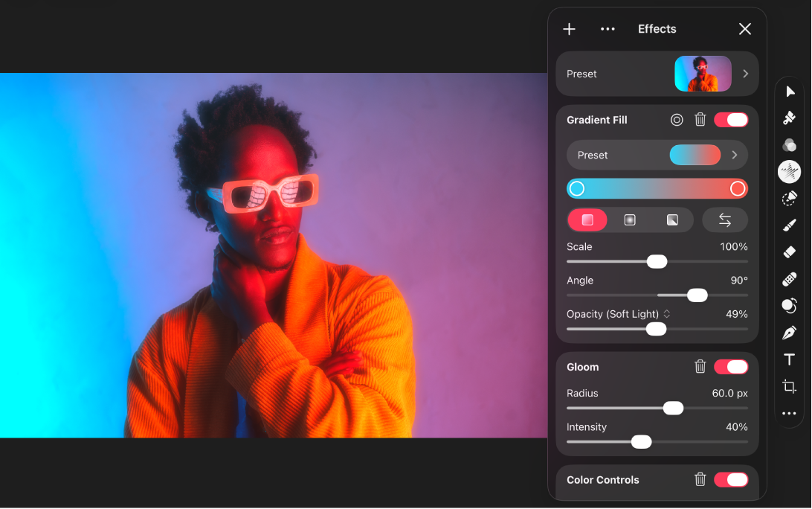The height and width of the screenshot is (509, 812).
Task: Activate the Repair bandage tool
Action: [x=789, y=279]
